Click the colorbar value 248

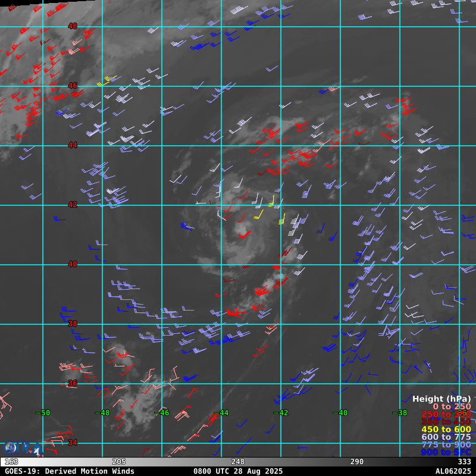237,462
